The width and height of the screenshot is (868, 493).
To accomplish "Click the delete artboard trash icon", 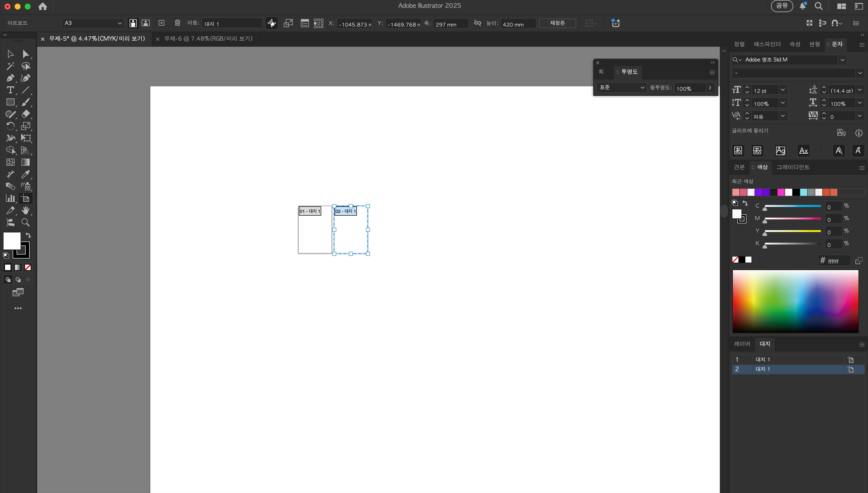I will (177, 23).
